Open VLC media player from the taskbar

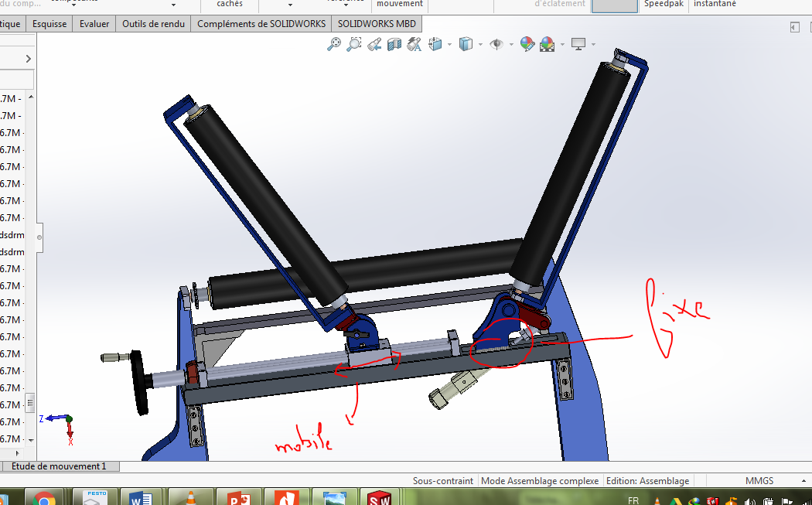click(190, 498)
